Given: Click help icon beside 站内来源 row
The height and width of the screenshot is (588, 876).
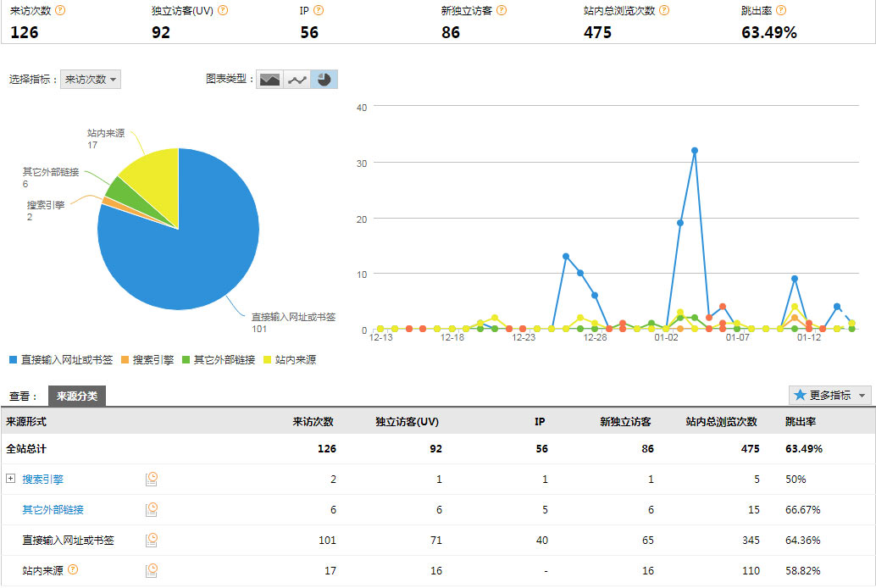Looking at the screenshot, I should (x=73, y=569).
